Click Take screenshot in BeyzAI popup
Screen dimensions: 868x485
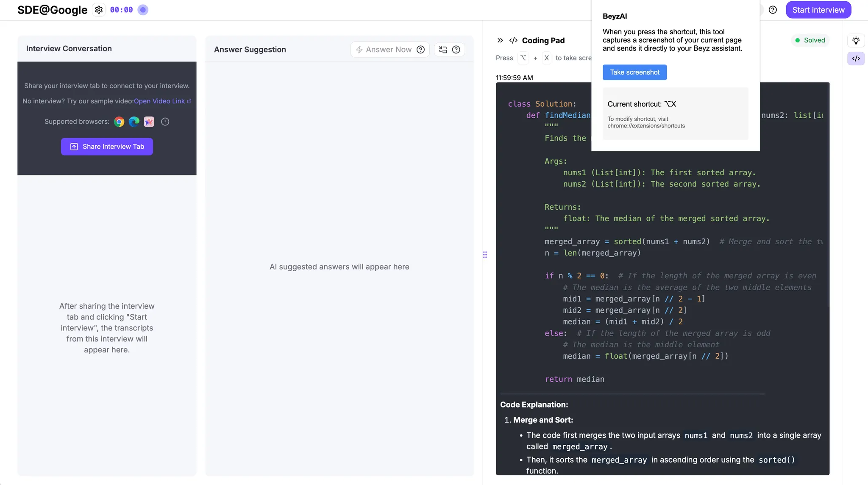click(634, 72)
